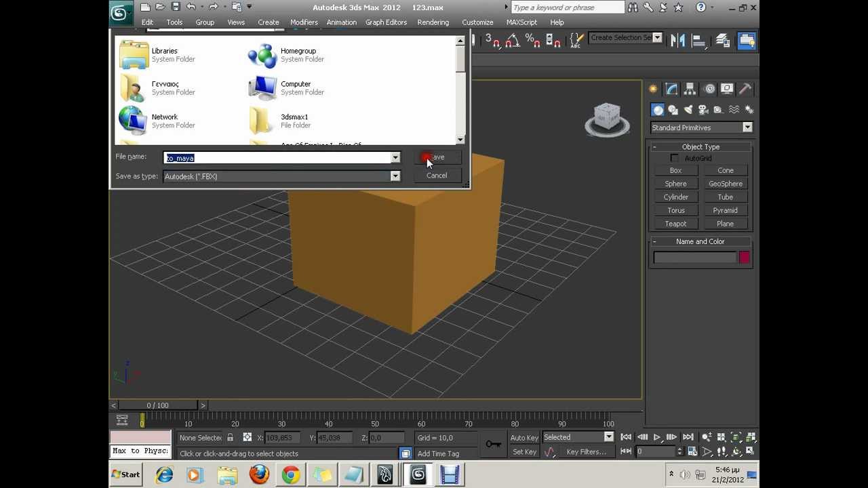Image resolution: width=868 pixels, height=488 pixels.
Task: Open Key Filters settings
Action: pyautogui.click(x=587, y=452)
